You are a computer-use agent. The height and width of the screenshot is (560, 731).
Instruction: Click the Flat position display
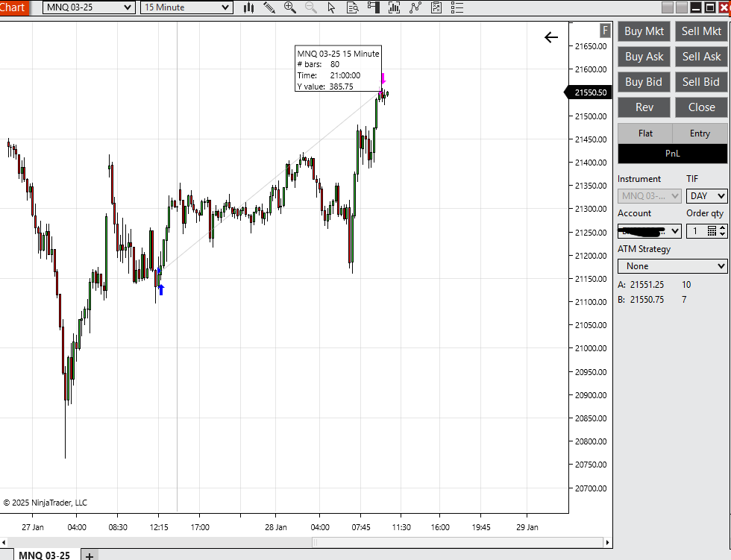click(x=645, y=133)
